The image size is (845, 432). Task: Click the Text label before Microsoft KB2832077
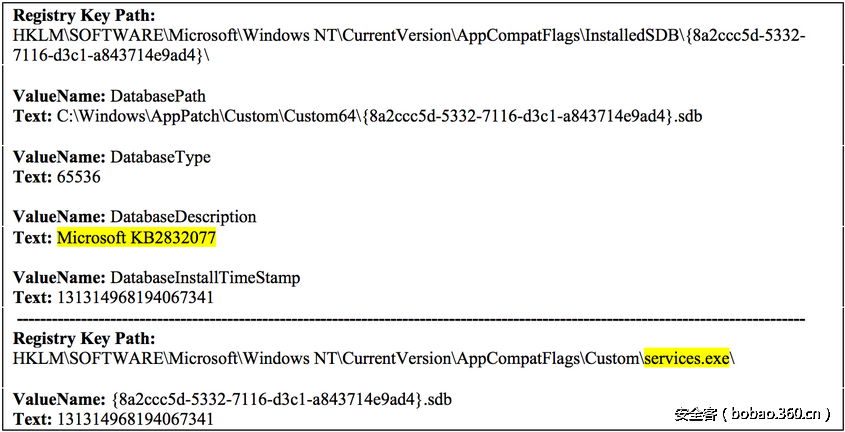[x=32, y=238]
